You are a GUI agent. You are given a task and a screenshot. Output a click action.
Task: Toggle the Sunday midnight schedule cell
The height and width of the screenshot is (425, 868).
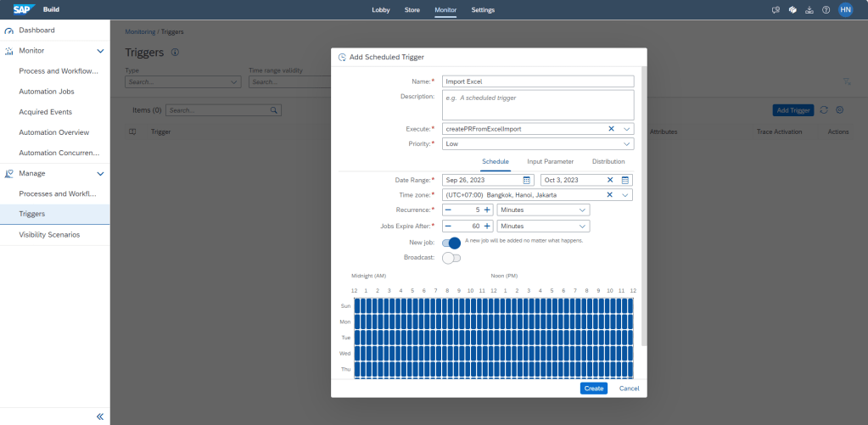(358, 305)
